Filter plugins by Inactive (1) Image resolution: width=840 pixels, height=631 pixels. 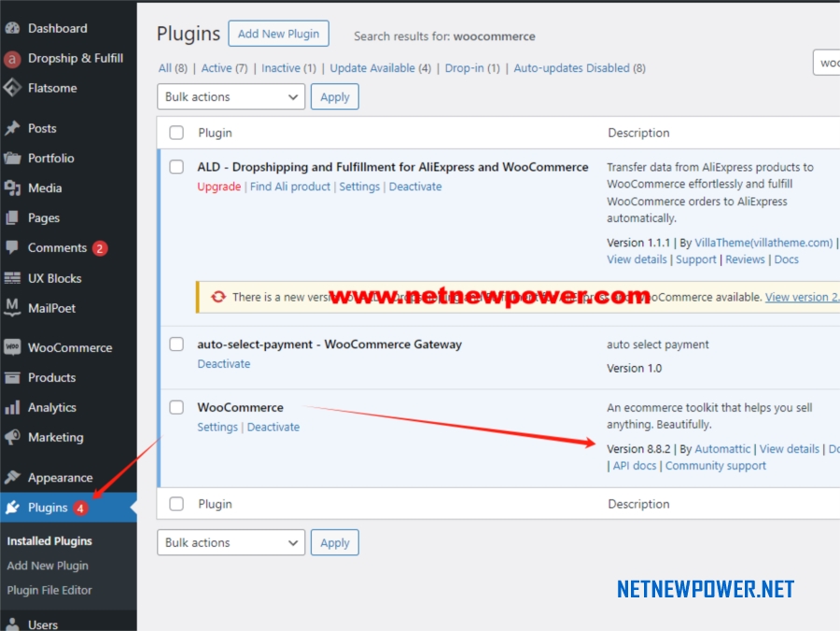point(288,68)
